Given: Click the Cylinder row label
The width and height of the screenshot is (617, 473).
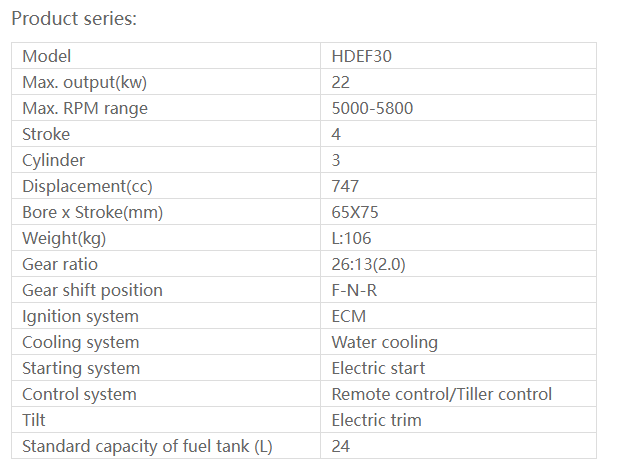Looking at the screenshot, I should [54, 160].
